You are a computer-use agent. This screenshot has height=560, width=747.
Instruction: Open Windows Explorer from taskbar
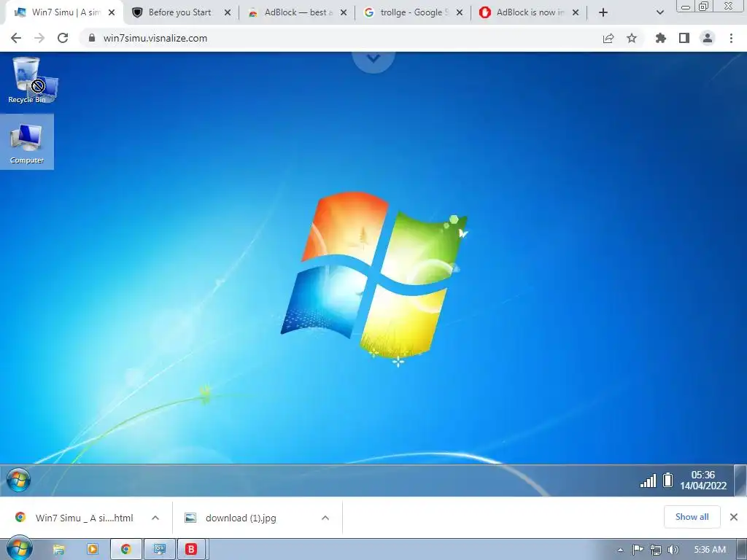[x=58, y=550]
